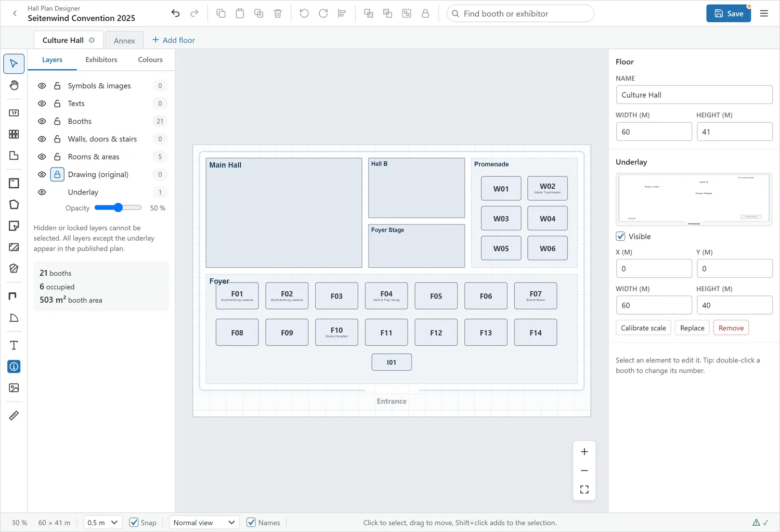
Task: Remove the underlay image
Action: (731, 328)
